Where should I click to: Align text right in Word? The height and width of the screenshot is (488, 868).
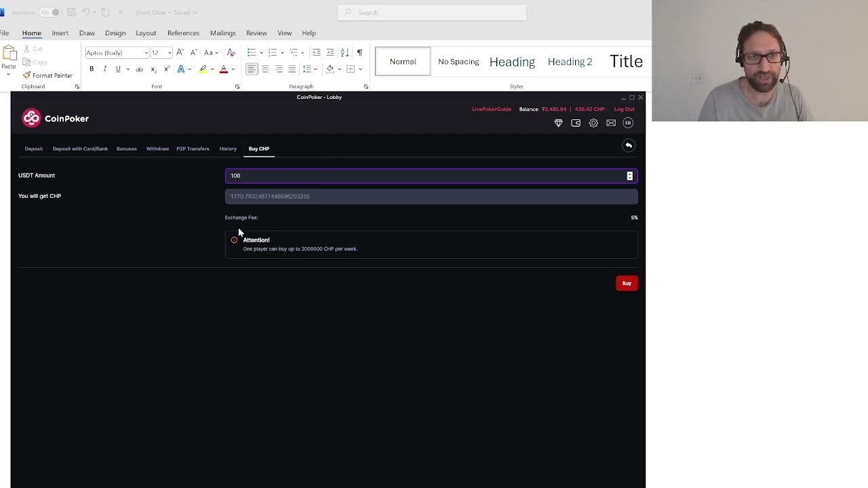coord(279,69)
